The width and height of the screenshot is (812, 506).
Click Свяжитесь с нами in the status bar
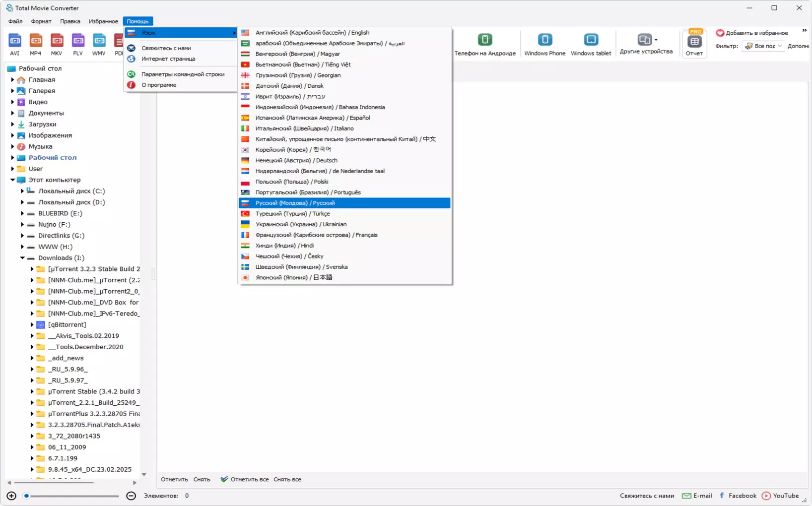click(647, 496)
